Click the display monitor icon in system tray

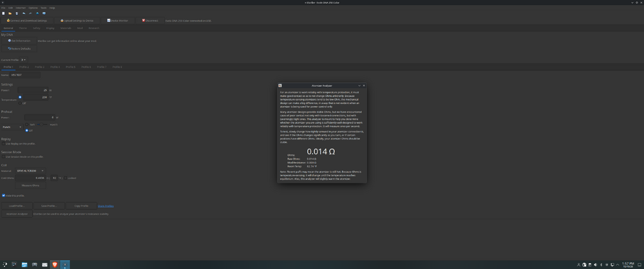[x=612, y=265]
